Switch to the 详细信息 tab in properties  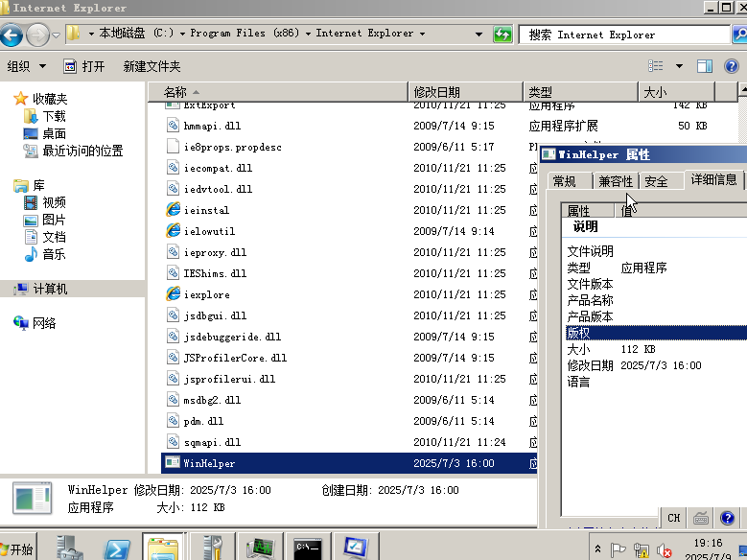713,179
